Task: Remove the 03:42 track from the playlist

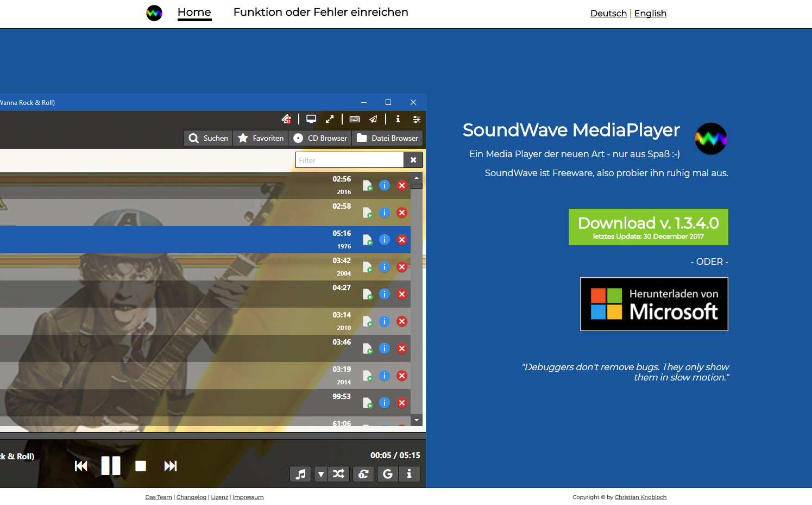Action: pyautogui.click(x=402, y=267)
